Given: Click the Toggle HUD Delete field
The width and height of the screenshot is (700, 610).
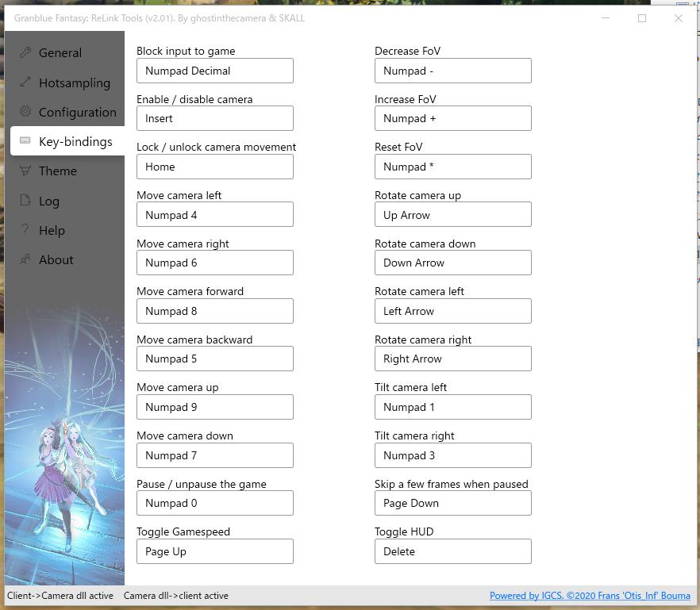Looking at the screenshot, I should [452, 551].
